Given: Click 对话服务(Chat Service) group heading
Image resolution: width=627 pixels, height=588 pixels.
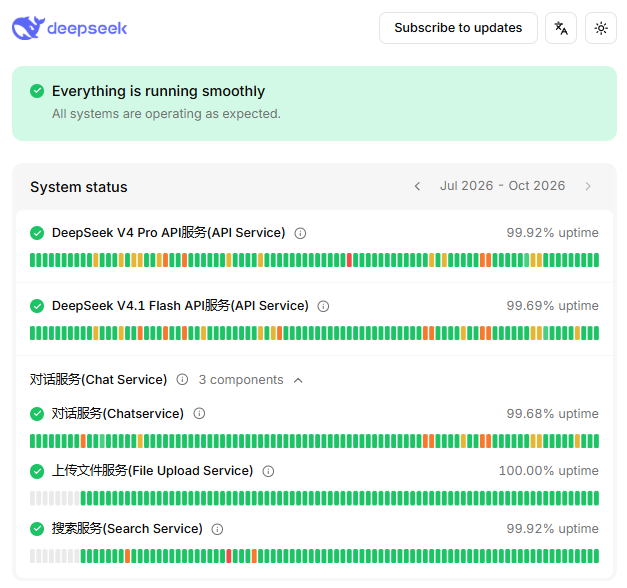Looking at the screenshot, I should (98, 379).
